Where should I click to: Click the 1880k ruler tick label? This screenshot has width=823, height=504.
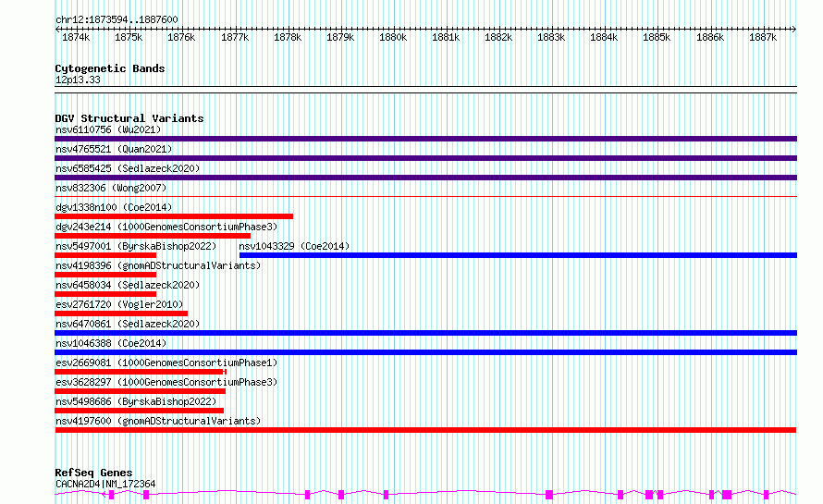393,37
